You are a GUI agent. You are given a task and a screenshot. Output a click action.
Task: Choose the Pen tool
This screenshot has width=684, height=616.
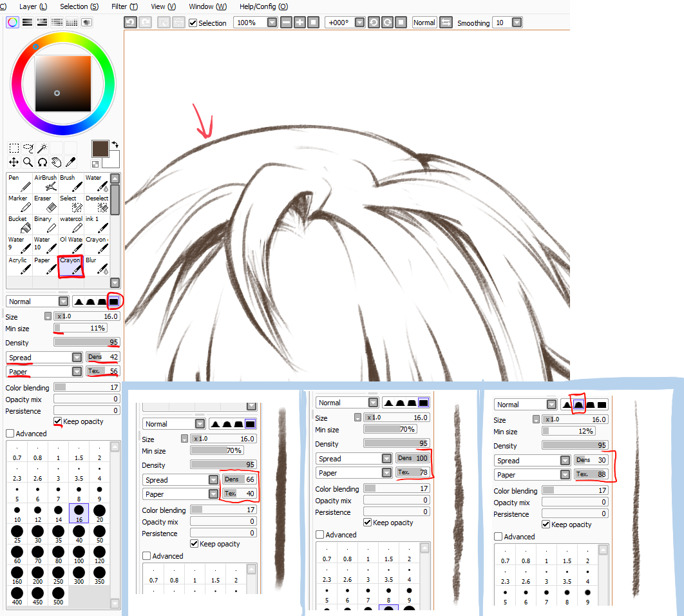pyautogui.click(x=19, y=183)
